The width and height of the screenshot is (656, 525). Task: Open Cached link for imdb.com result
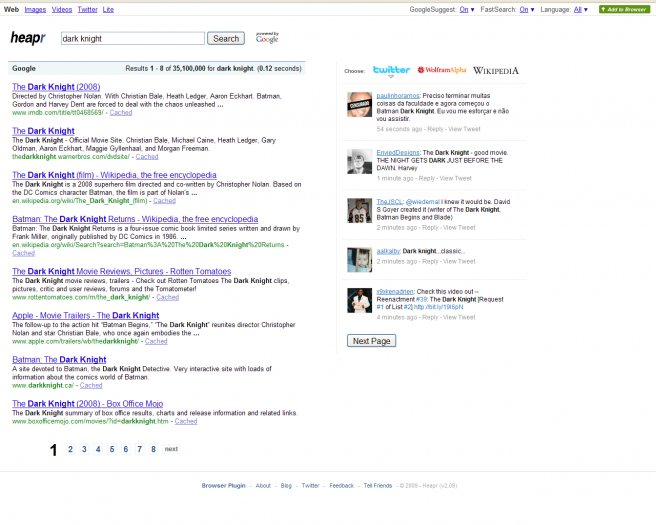tap(121, 113)
